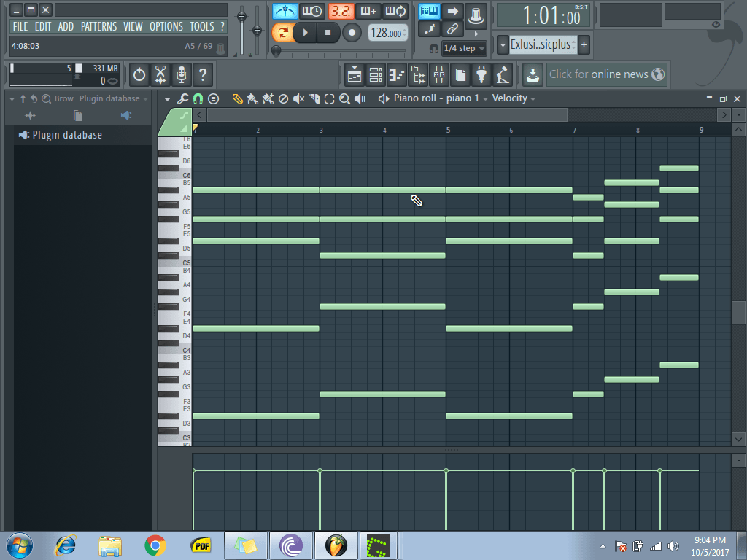
Task: Open the Playlist view button
Action: click(355, 74)
